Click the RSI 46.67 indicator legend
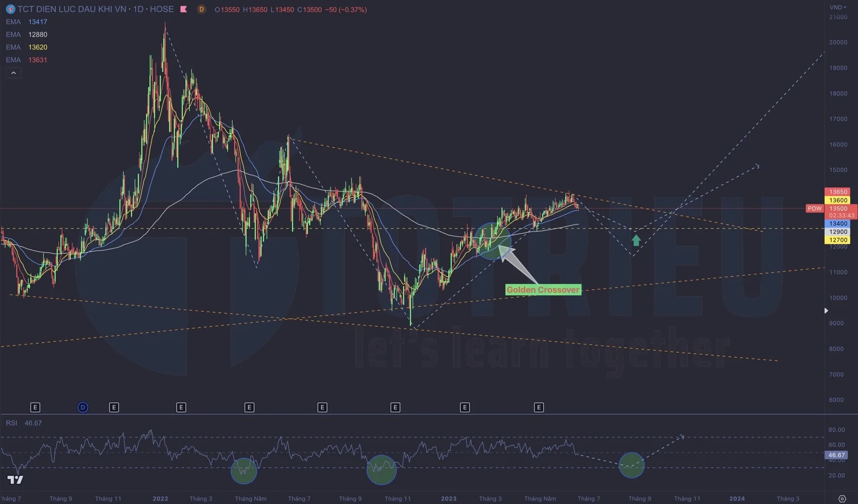858x504 pixels. click(x=24, y=423)
